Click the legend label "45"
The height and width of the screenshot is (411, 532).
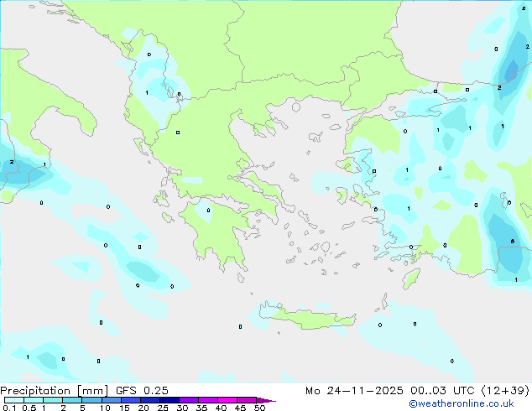240,408
